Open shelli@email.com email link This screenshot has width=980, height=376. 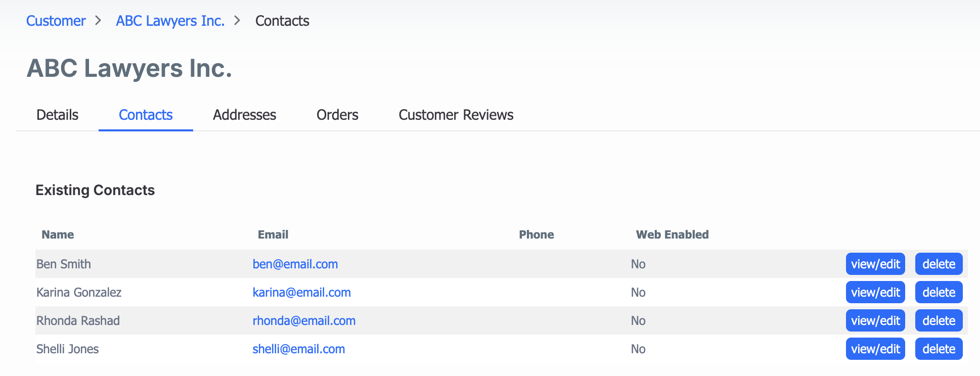(x=299, y=349)
